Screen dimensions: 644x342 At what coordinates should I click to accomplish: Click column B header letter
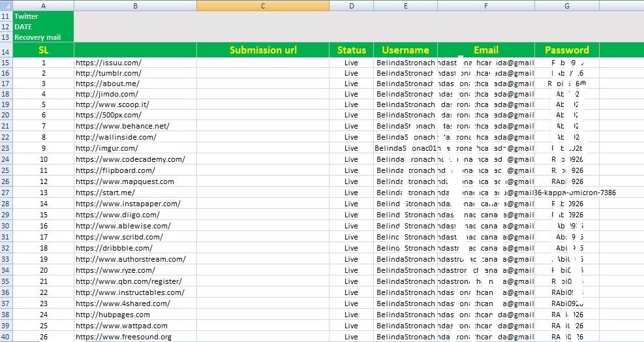135,5
